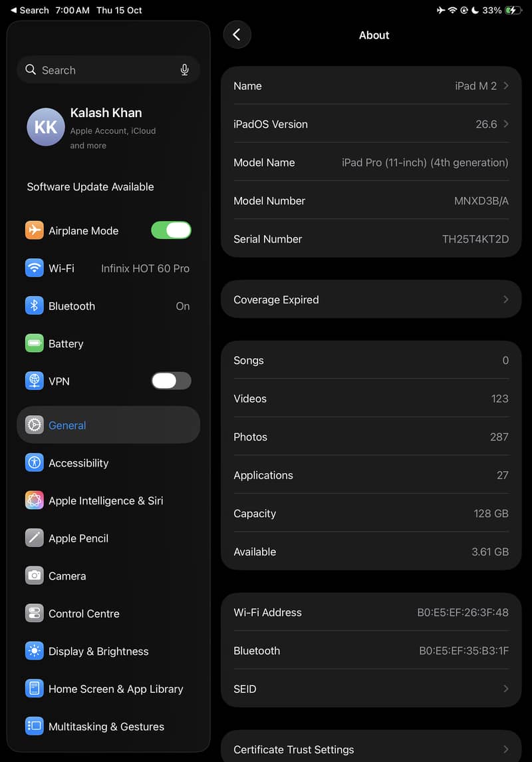The width and height of the screenshot is (532, 762).
Task: Tap the General label in the sidebar
Action: [67, 425]
